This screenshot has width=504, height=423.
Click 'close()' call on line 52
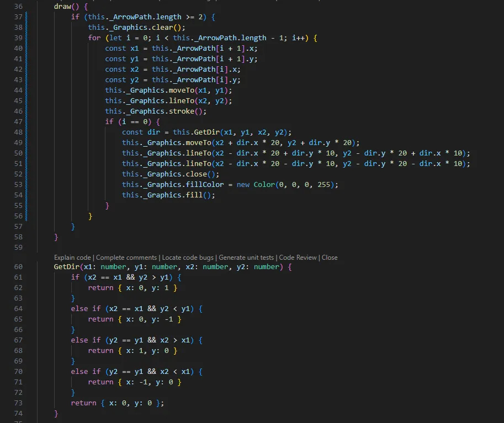[x=200, y=174]
